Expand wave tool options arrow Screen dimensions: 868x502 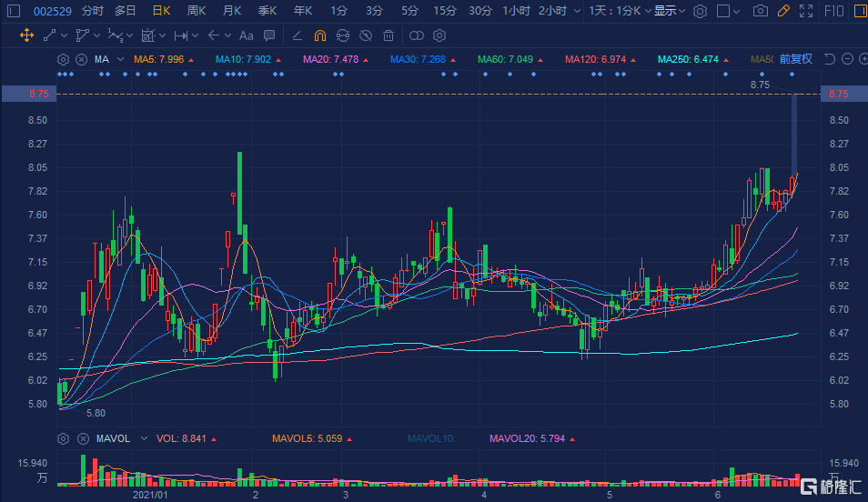[129, 36]
